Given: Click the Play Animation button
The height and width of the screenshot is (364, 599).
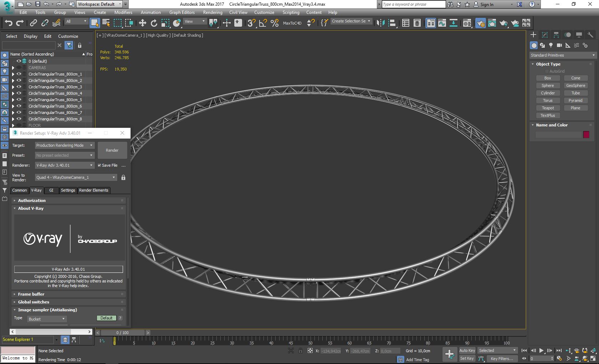Looking at the screenshot, I should click(x=541, y=350).
